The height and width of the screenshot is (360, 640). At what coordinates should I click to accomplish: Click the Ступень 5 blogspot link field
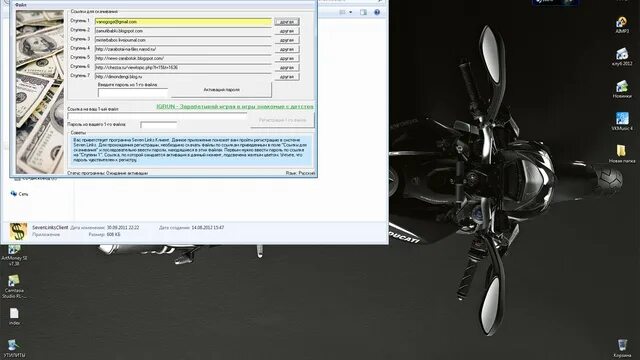(x=183, y=58)
